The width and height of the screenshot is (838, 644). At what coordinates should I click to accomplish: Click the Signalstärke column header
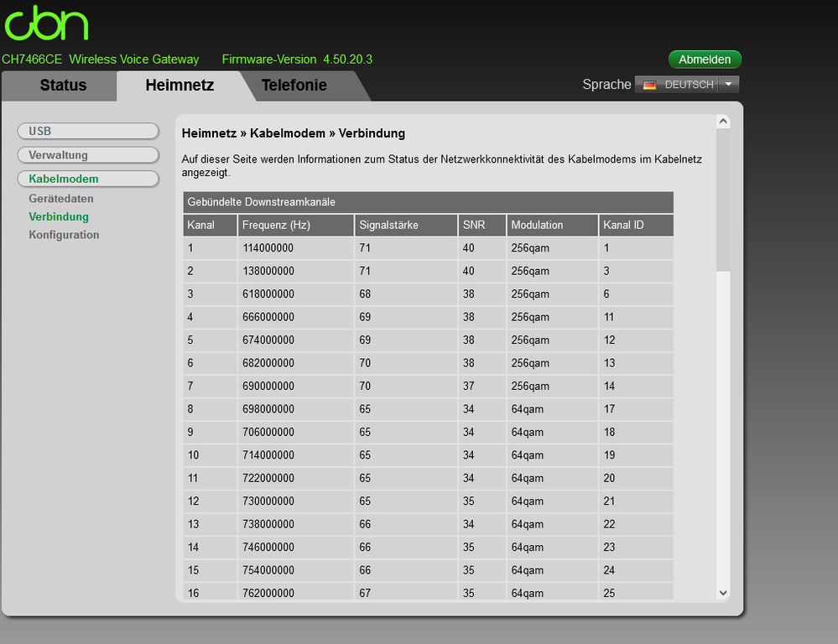pos(406,225)
